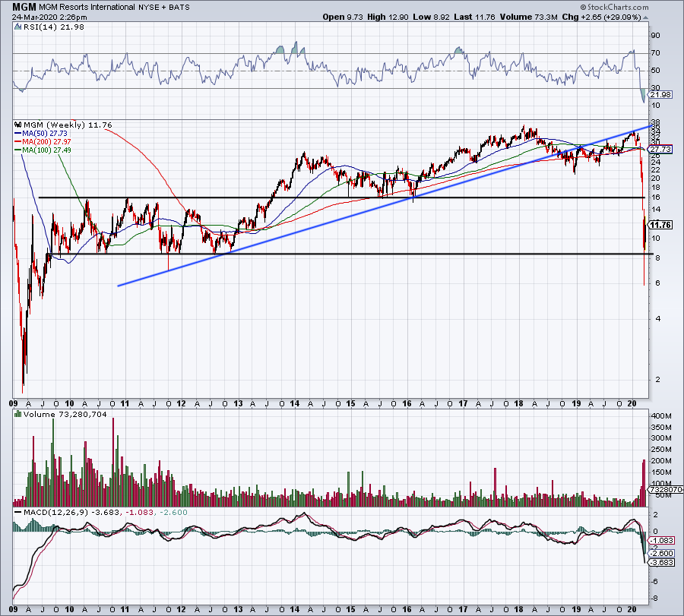This screenshot has width=684, height=616.
Task: Click the bold MGM ticker symbol in the header
Action: (24, 7)
